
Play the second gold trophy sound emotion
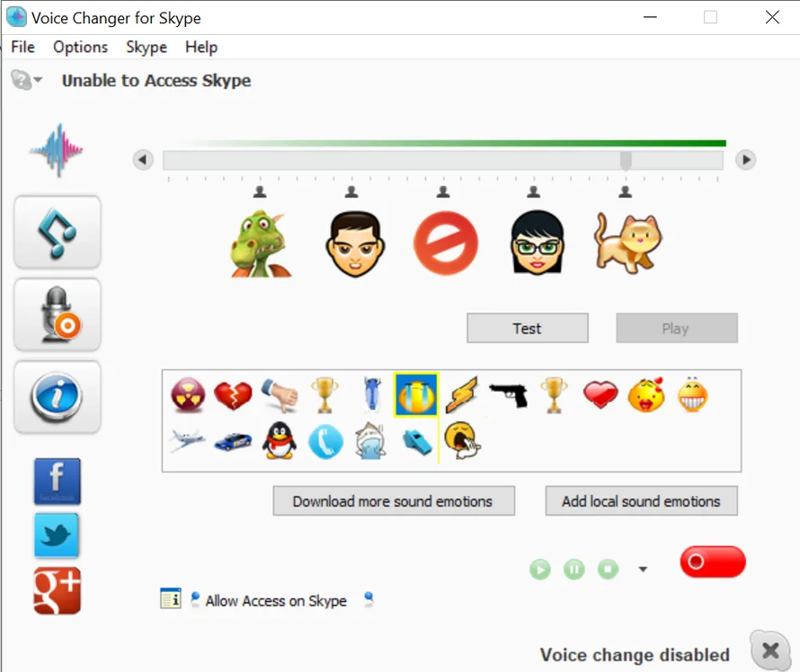[555, 394]
